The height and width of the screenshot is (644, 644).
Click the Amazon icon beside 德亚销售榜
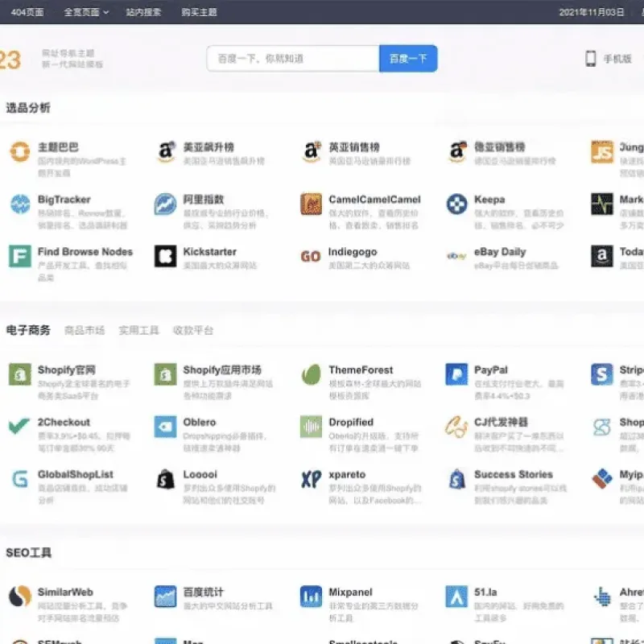pyautogui.click(x=456, y=151)
